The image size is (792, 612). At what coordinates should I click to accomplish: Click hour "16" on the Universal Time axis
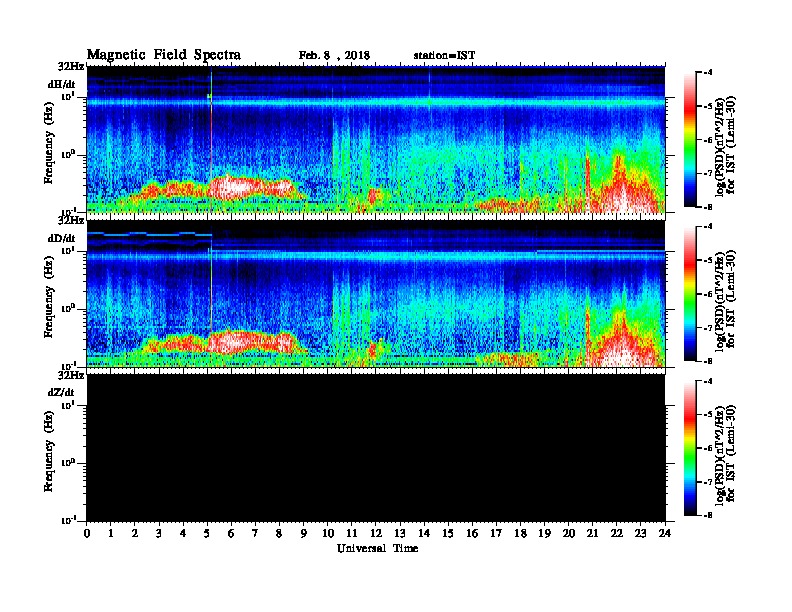coord(472,533)
